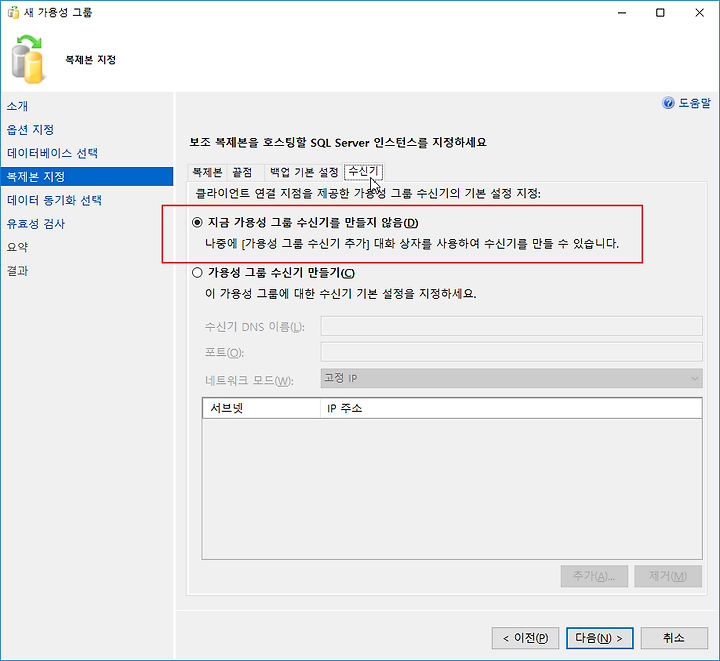The image size is (720, 661).
Task: Click the 다음(N) > button
Action: [x=600, y=638]
